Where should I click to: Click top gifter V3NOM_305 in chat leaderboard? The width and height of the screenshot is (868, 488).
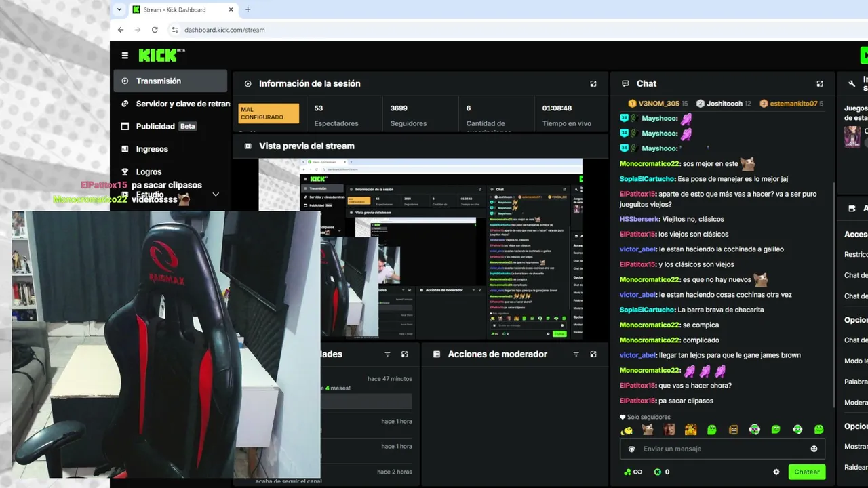coord(658,104)
